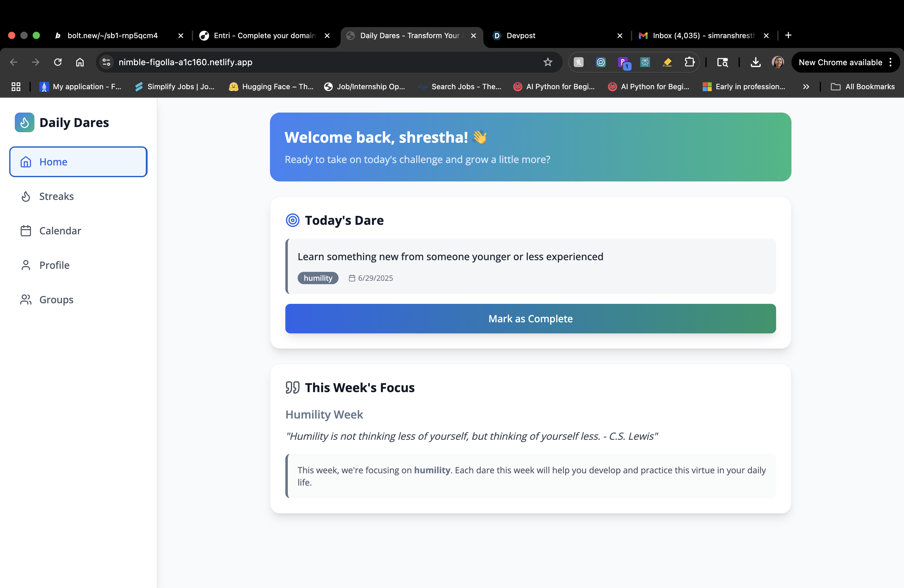
Task: Expand the hidden bookmarks overflow chevron
Action: pos(806,87)
